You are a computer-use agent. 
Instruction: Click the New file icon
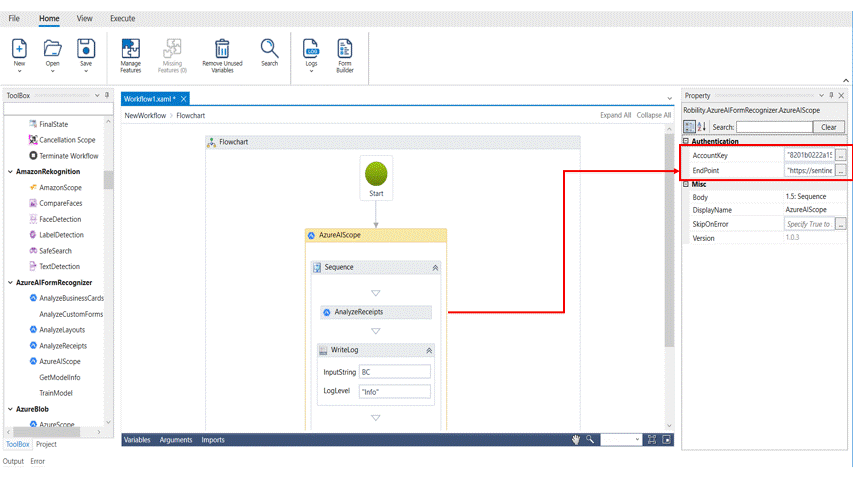pyautogui.click(x=20, y=48)
